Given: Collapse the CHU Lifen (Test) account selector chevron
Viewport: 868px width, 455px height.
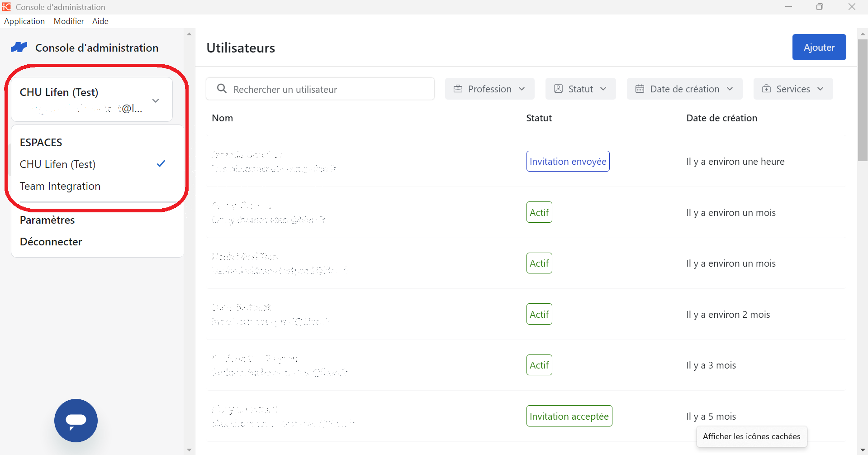Looking at the screenshot, I should point(156,101).
